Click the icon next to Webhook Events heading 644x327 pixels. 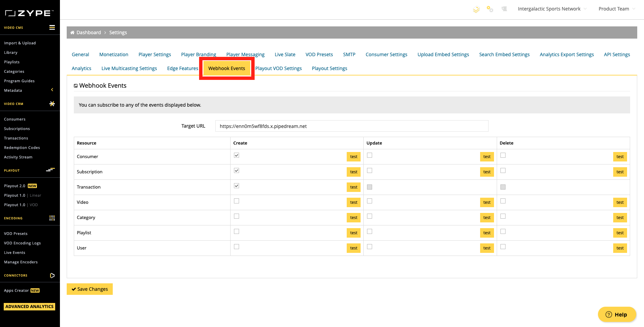(x=76, y=86)
